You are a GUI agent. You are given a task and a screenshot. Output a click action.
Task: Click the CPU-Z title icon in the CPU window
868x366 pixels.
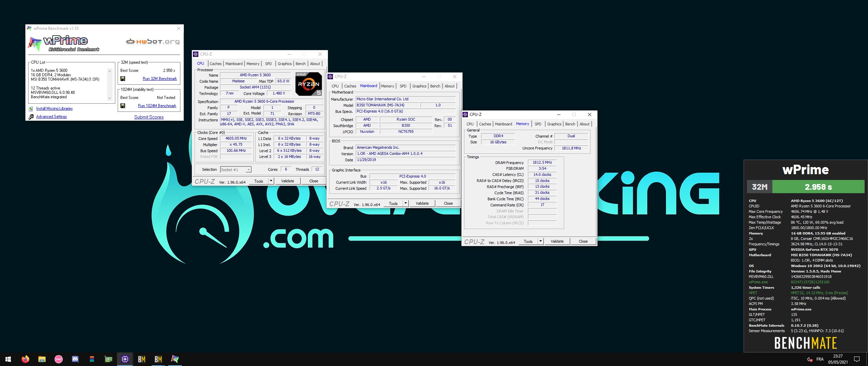click(196, 54)
